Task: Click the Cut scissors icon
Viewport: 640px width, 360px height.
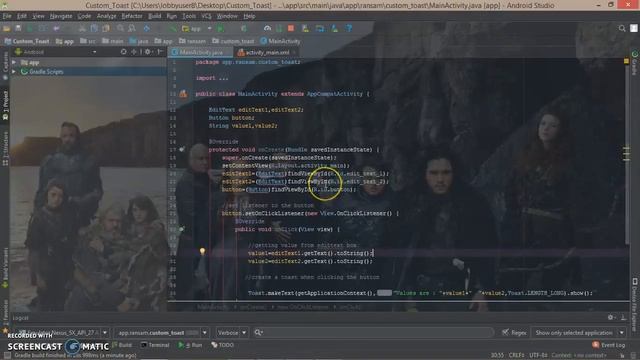Action: (82, 29)
